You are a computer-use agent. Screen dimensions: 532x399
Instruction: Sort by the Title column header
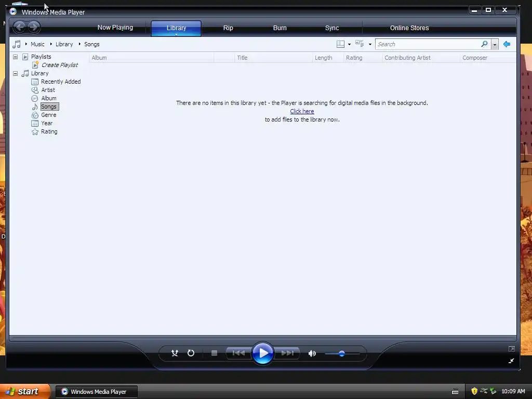(273, 58)
